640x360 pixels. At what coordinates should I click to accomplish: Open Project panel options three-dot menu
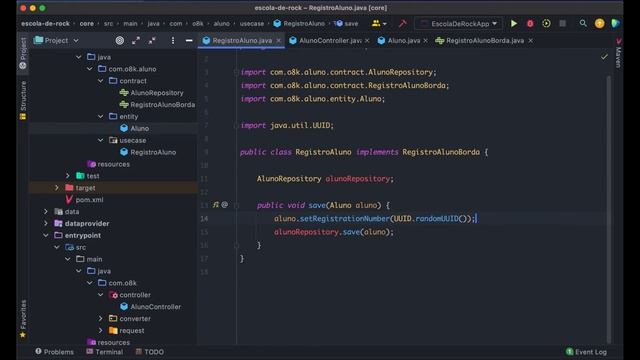coord(173,40)
